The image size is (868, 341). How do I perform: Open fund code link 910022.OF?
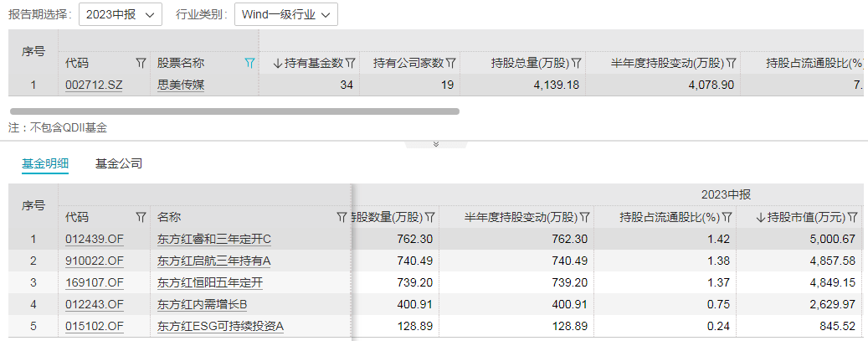coord(94,261)
